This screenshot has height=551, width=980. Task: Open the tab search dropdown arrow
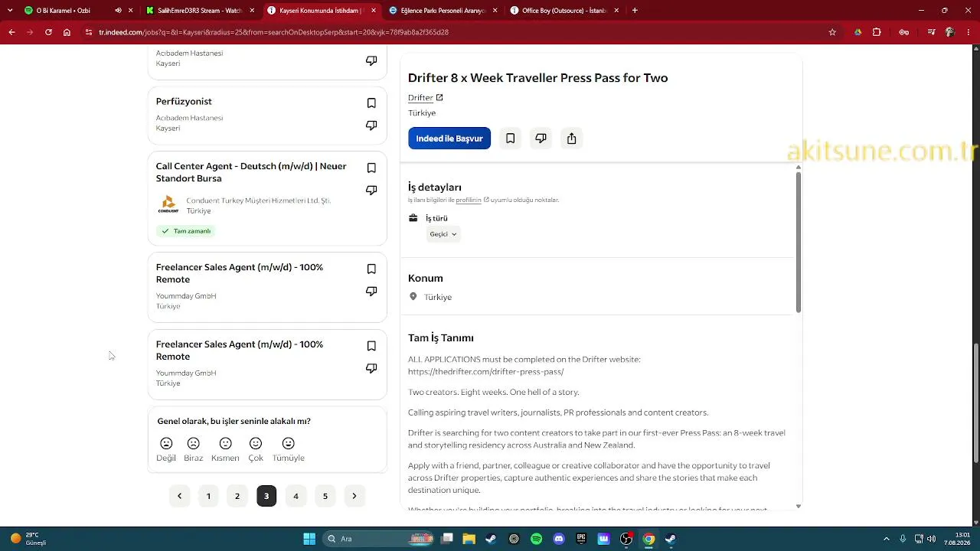pos(10,11)
